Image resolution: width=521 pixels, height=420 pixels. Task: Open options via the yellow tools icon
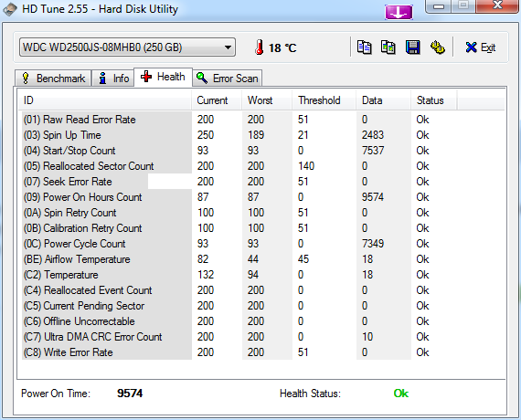[x=438, y=47]
